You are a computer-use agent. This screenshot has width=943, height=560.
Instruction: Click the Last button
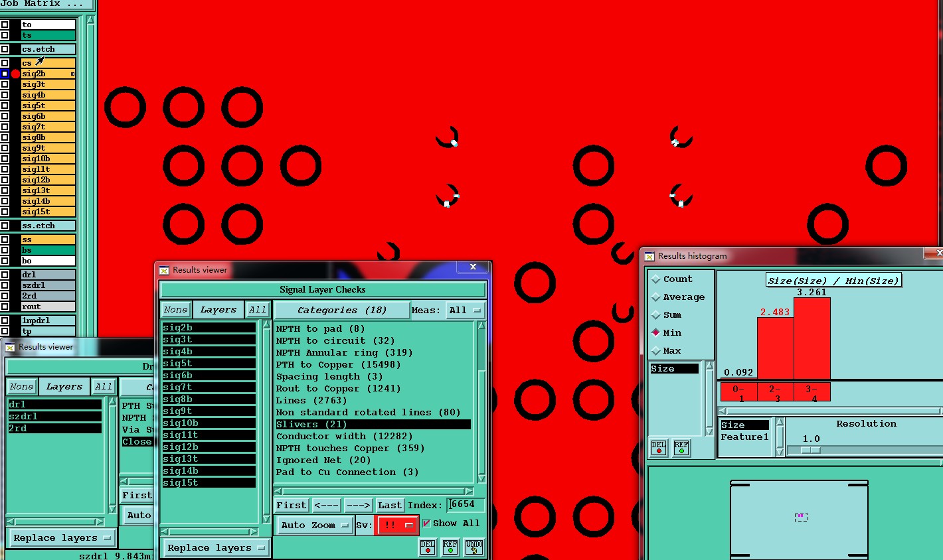click(390, 506)
